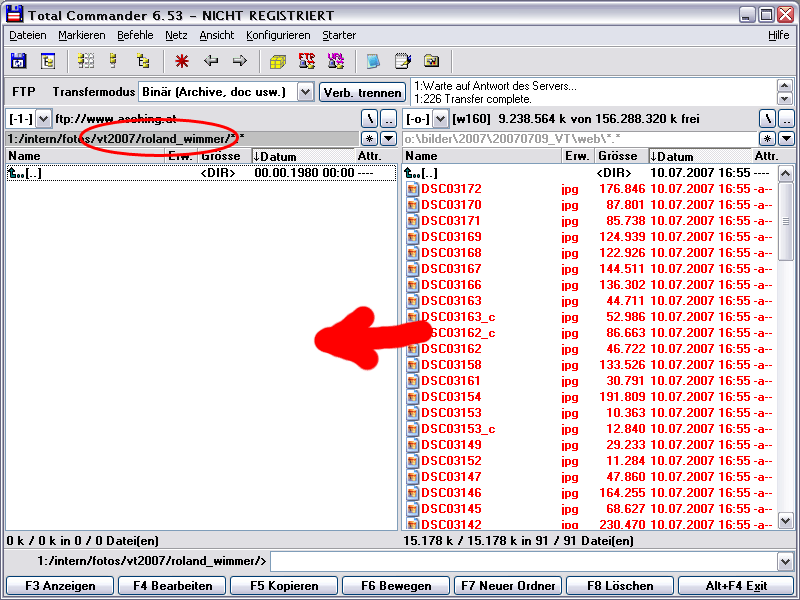Click the F8 Löschen button
The width and height of the screenshot is (800, 600).
[x=620, y=586]
